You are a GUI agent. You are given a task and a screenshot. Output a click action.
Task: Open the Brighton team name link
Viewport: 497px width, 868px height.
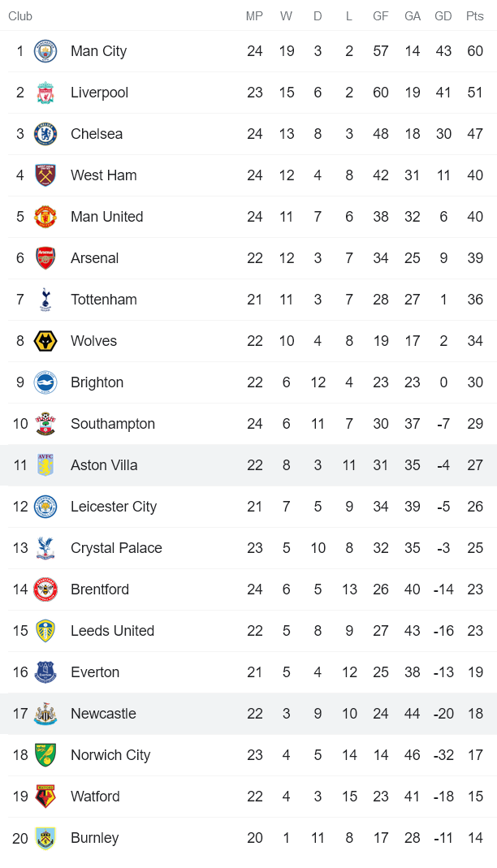[x=97, y=382]
